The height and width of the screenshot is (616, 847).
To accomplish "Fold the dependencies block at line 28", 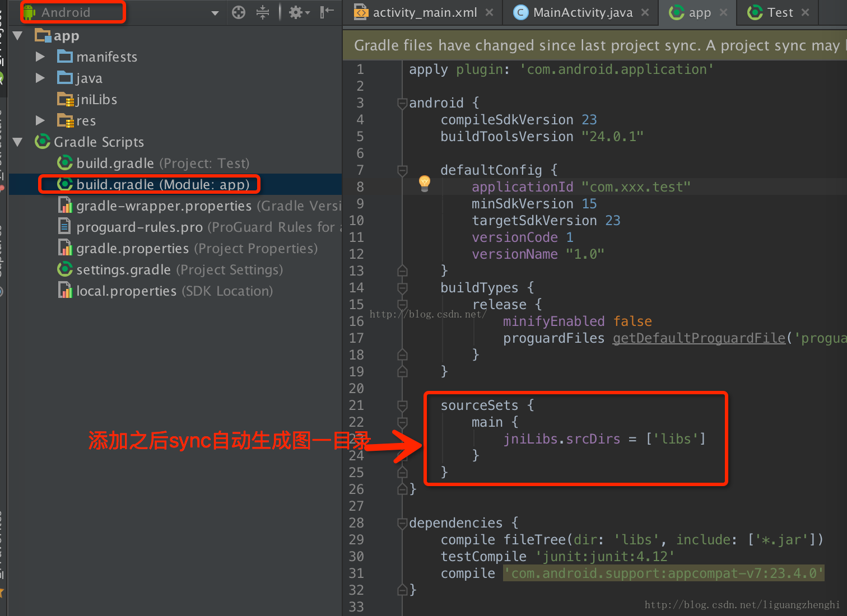I will (402, 523).
